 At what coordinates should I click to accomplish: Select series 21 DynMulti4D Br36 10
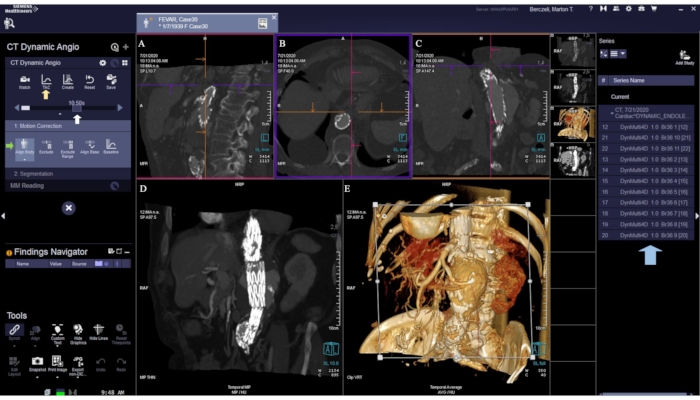(646, 138)
